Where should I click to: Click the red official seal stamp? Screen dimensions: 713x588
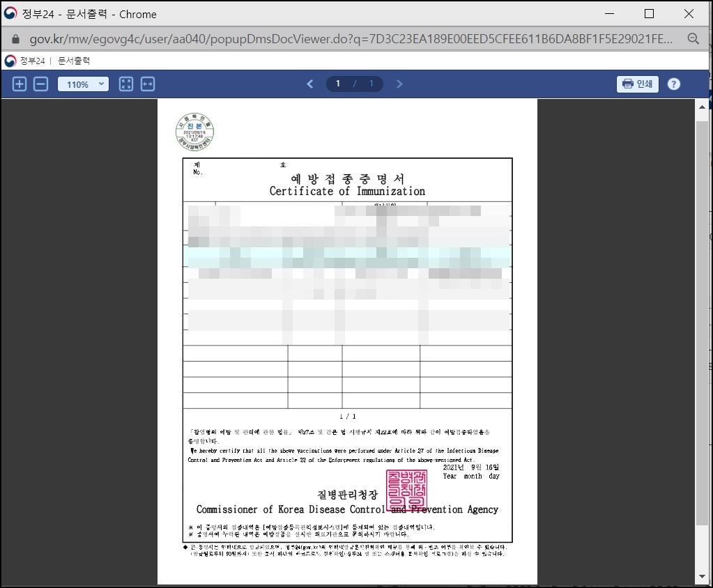[x=406, y=489]
